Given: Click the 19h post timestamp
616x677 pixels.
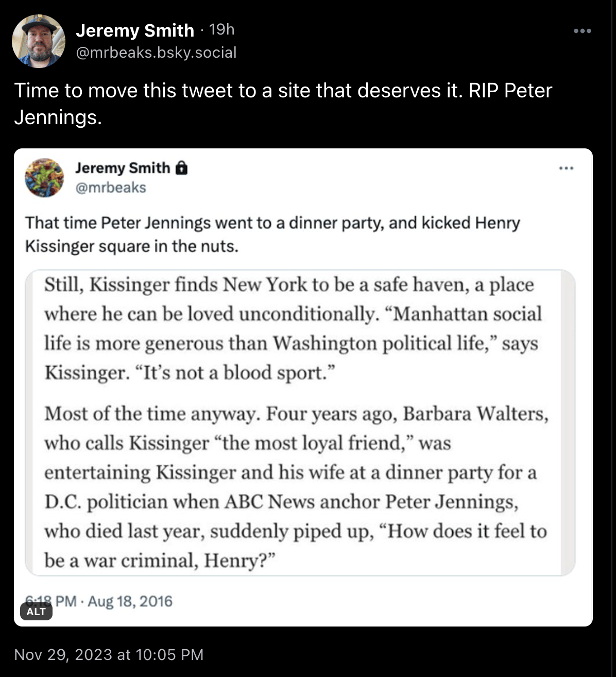Looking at the screenshot, I should click(x=222, y=30).
